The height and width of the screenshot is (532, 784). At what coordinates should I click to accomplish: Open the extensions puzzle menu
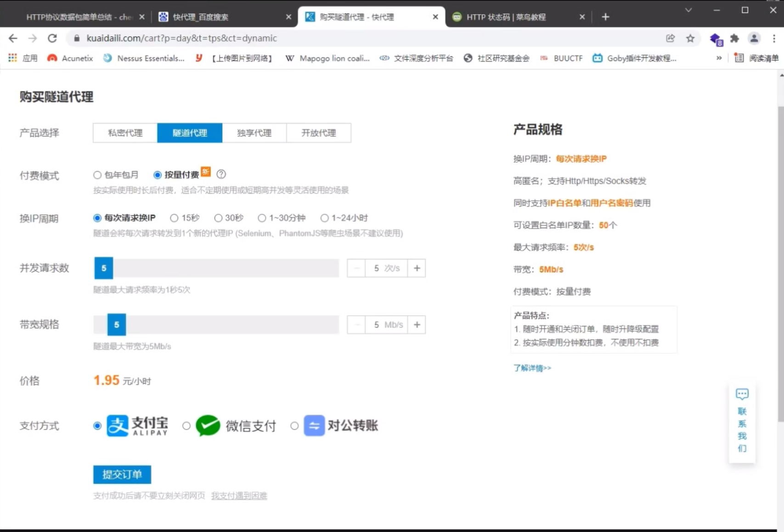click(x=735, y=38)
